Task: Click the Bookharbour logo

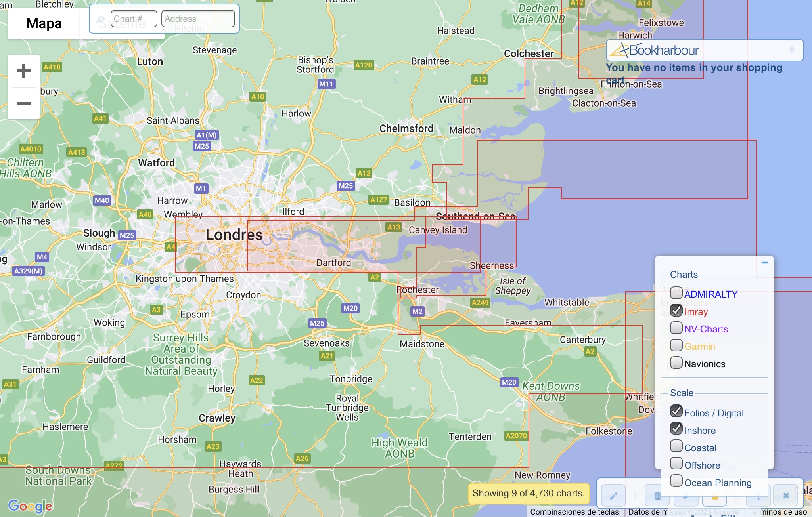Action: [x=655, y=50]
